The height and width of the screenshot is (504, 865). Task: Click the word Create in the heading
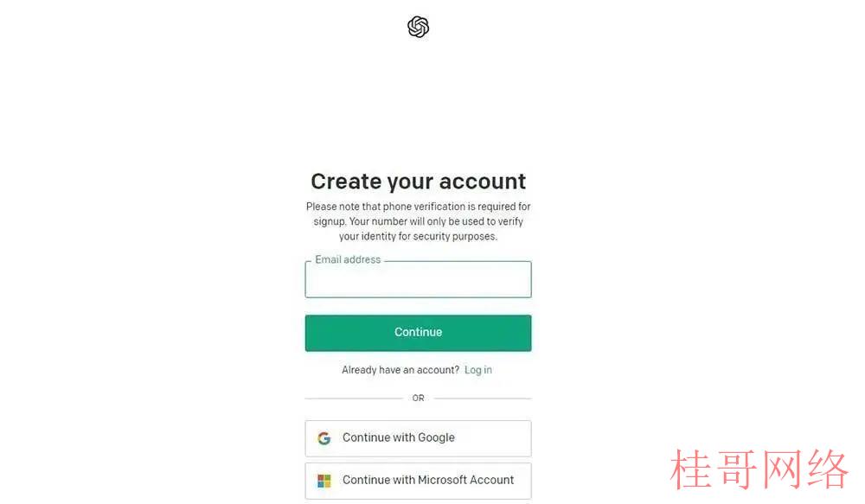[346, 182]
